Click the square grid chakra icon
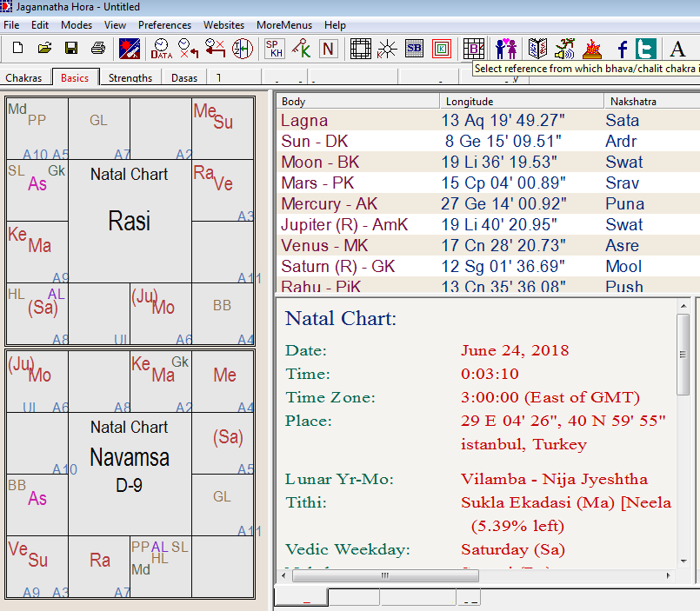This screenshot has width=700, height=611. [x=360, y=48]
